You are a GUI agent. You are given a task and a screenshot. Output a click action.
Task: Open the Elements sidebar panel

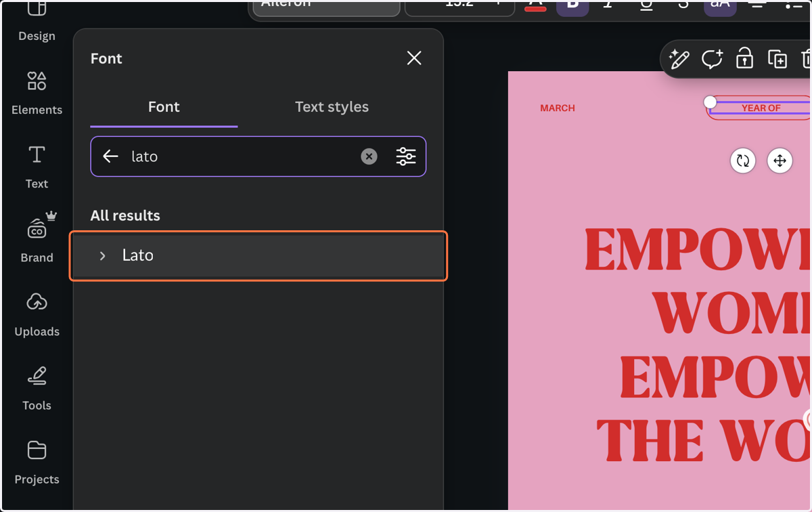pos(37,93)
